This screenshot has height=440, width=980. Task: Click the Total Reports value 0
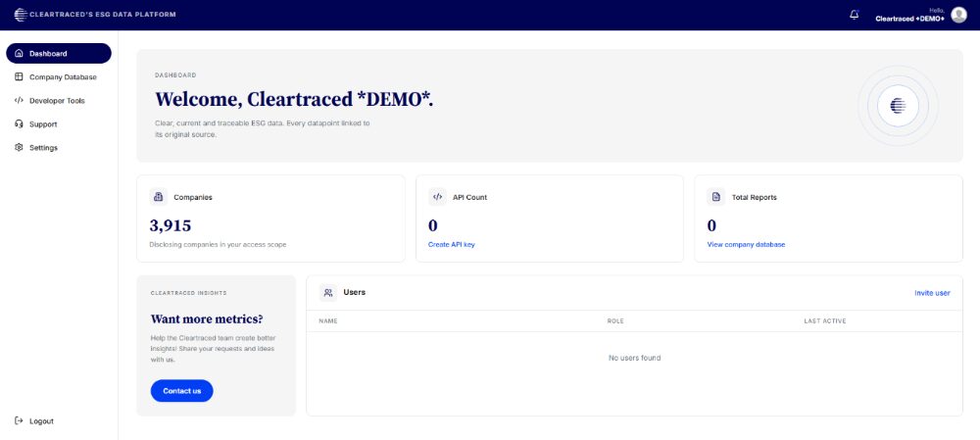[x=711, y=225]
